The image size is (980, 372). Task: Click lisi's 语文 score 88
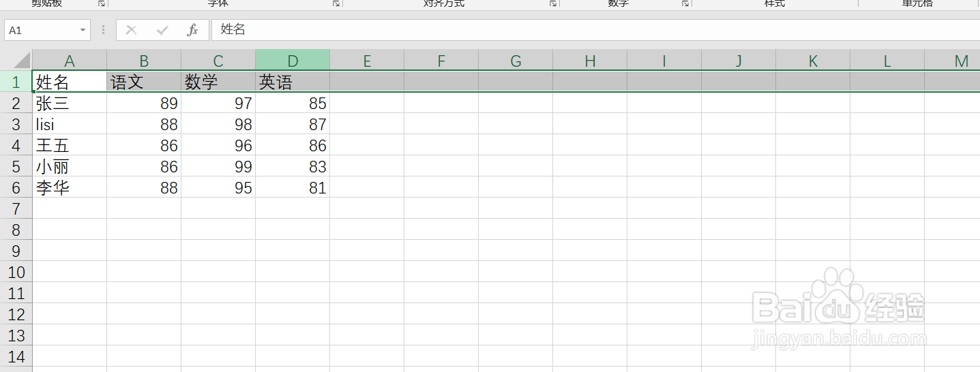(x=144, y=124)
